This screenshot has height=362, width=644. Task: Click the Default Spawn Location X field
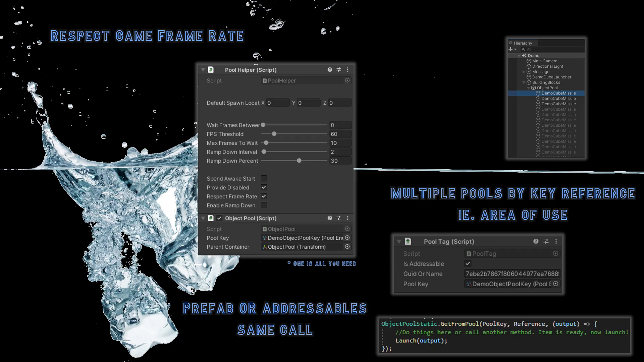(278, 103)
